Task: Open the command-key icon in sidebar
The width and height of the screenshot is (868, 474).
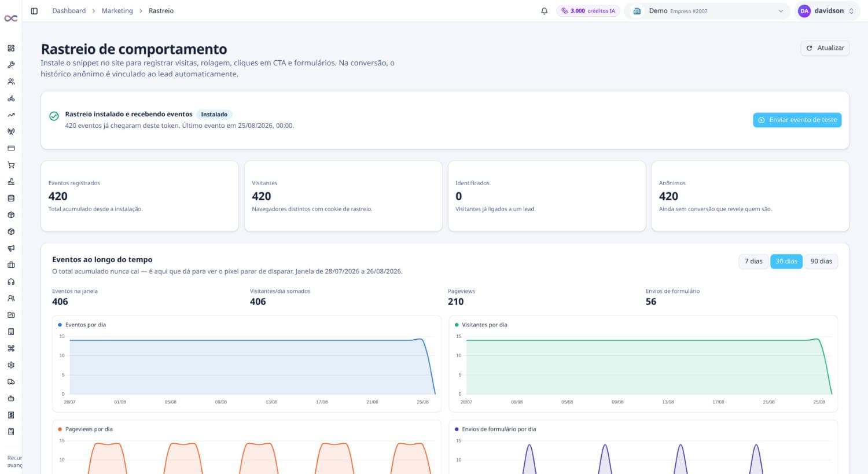Action: tap(11, 348)
